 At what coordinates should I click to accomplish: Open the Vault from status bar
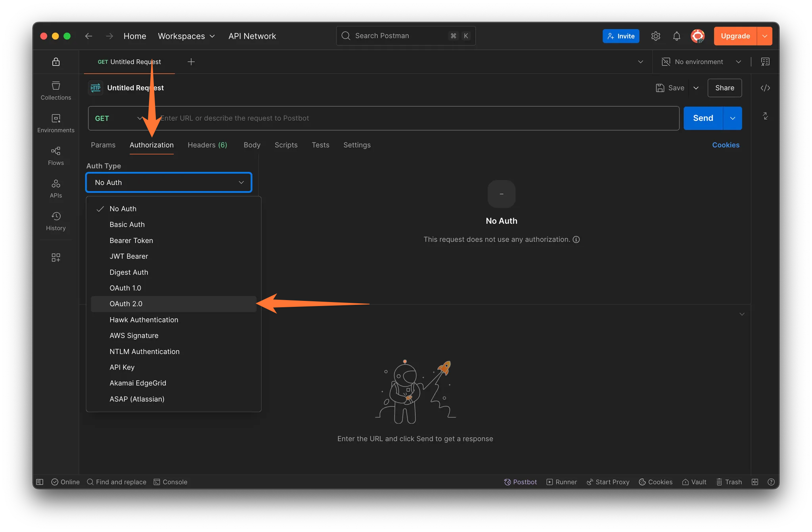coord(694,482)
